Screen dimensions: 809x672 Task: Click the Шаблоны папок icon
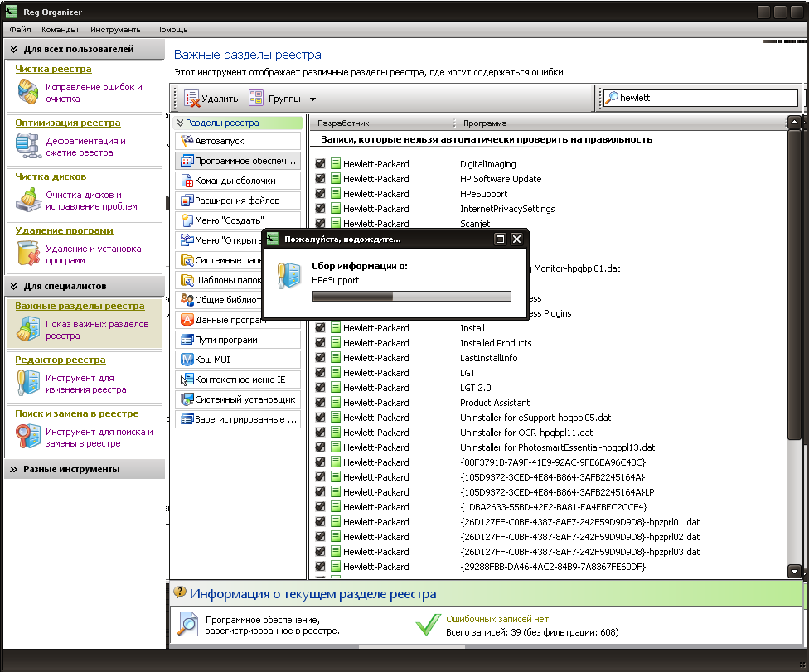tap(187, 280)
